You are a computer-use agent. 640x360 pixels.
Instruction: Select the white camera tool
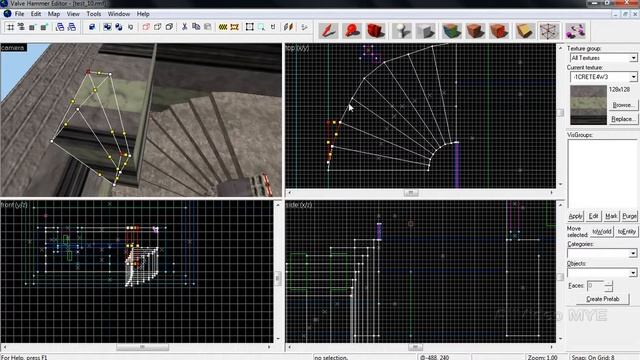tap(402, 31)
